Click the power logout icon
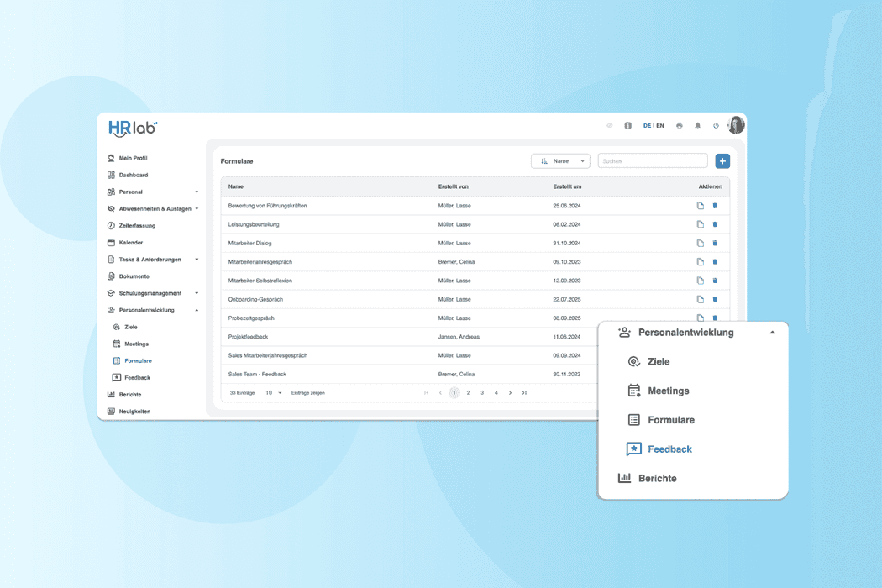The width and height of the screenshot is (882, 588). click(x=716, y=126)
